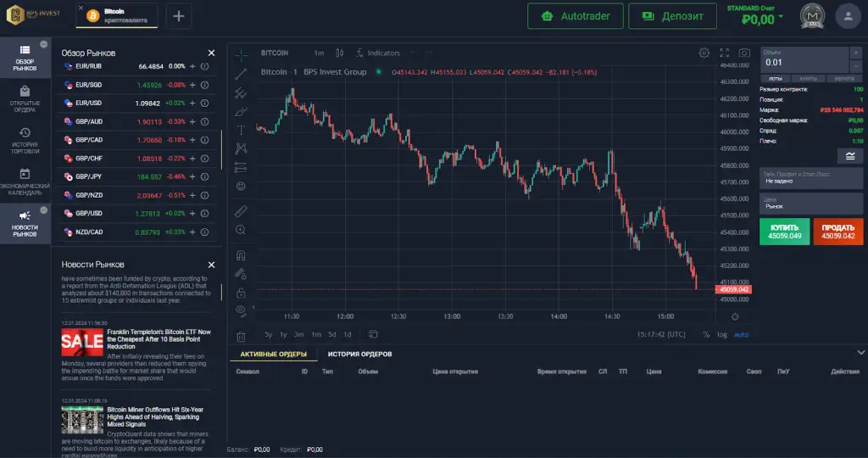The image size is (868, 458).
Task: Open the go-to-date calendar icon
Action: [373, 334]
